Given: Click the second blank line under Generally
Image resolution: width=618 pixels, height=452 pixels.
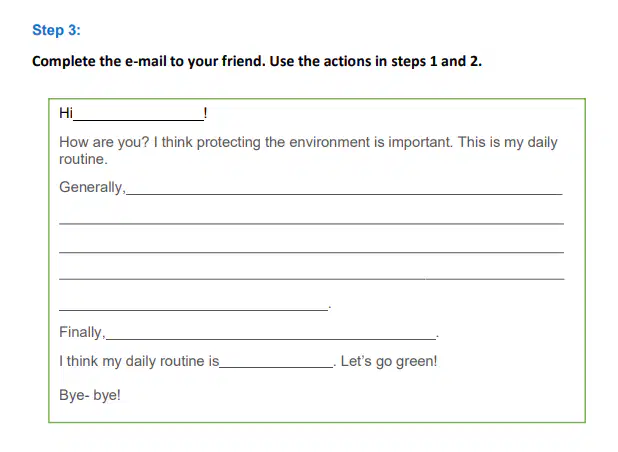Looking at the screenshot, I should pos(311,219).
